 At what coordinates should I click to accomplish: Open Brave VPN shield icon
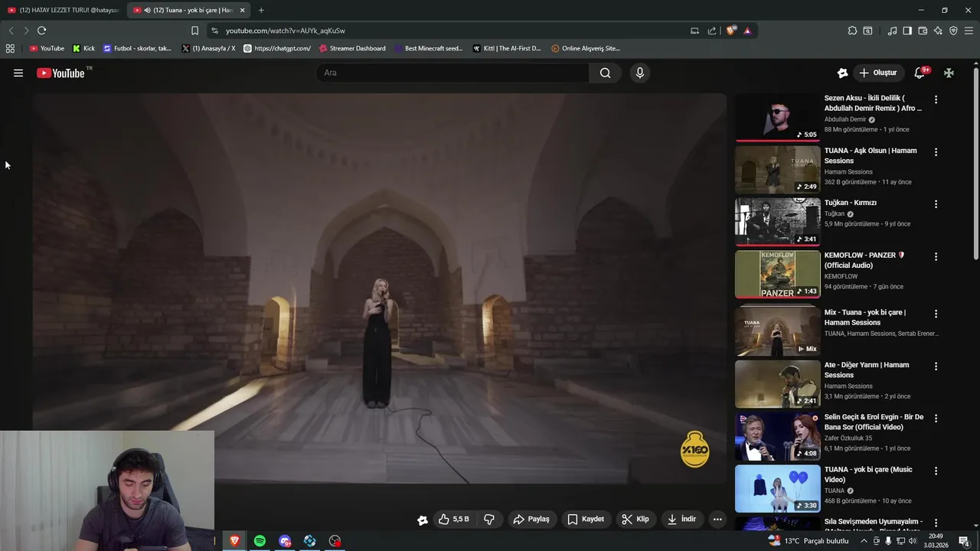pyautogui.click(x=953, y=31)
